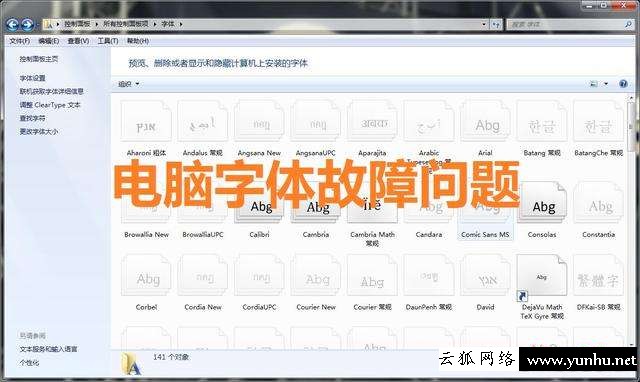The width and height of the screenshot is (640, 382).
Task: Click the Back navigation arrow
Action: point(13,25)
